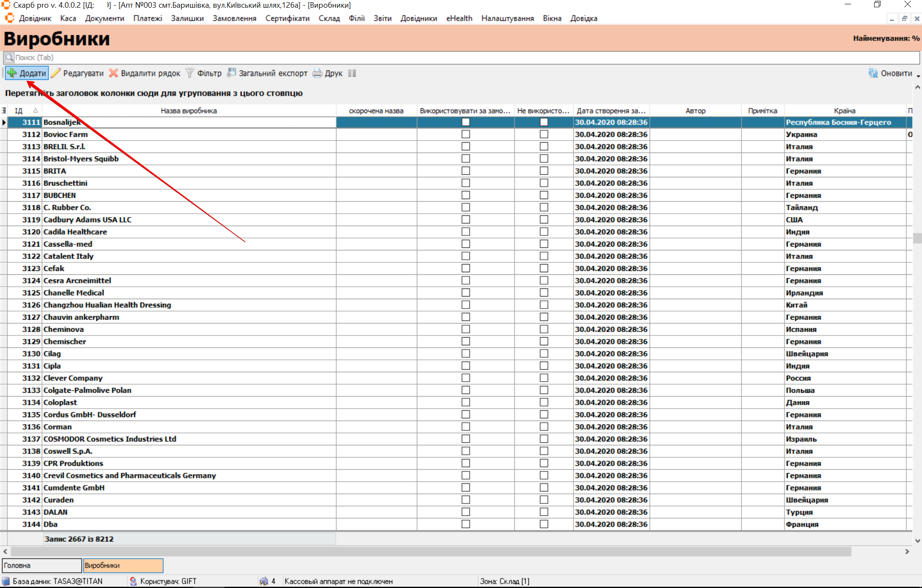Open the Довідники menu

[x=418, y=18]
